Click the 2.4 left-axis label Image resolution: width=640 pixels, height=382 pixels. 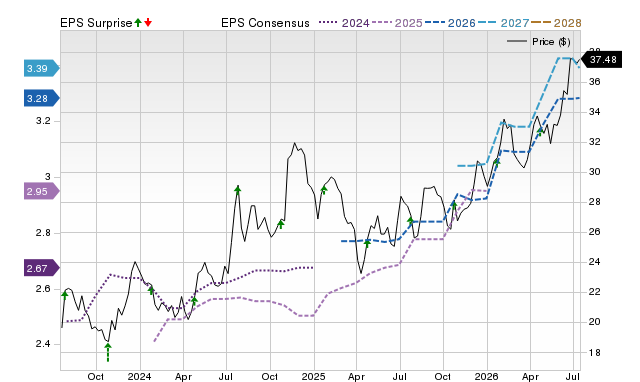(43, 344)
